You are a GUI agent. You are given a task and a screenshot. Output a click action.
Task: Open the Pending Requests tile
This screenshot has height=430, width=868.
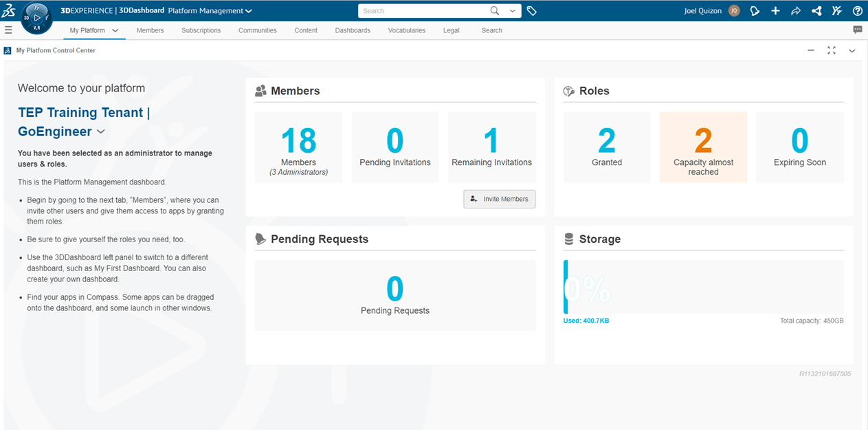[395, 295]
